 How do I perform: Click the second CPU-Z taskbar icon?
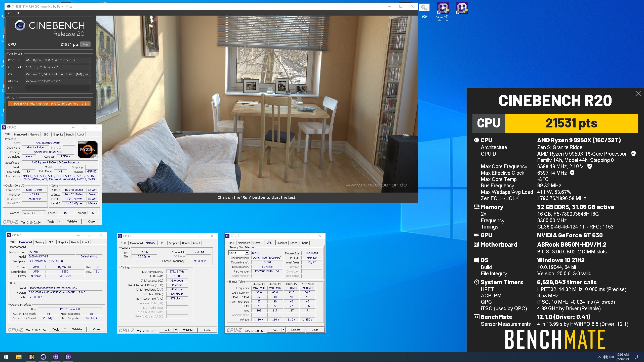68,357
